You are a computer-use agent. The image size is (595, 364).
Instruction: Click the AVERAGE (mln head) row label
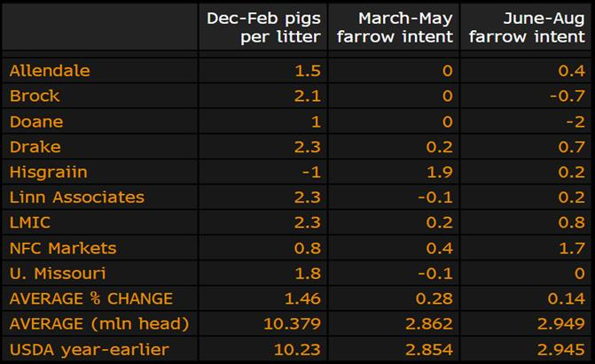(x=99, y=323)
